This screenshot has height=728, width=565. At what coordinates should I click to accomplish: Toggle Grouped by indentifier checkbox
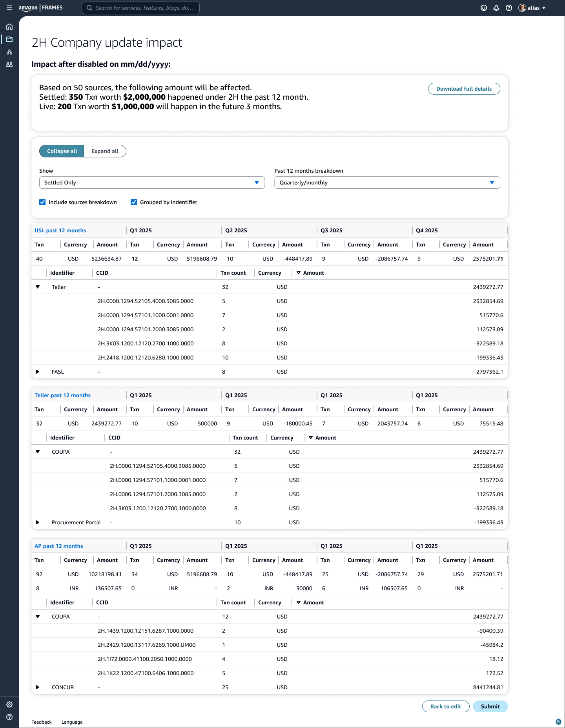(134, 202)
